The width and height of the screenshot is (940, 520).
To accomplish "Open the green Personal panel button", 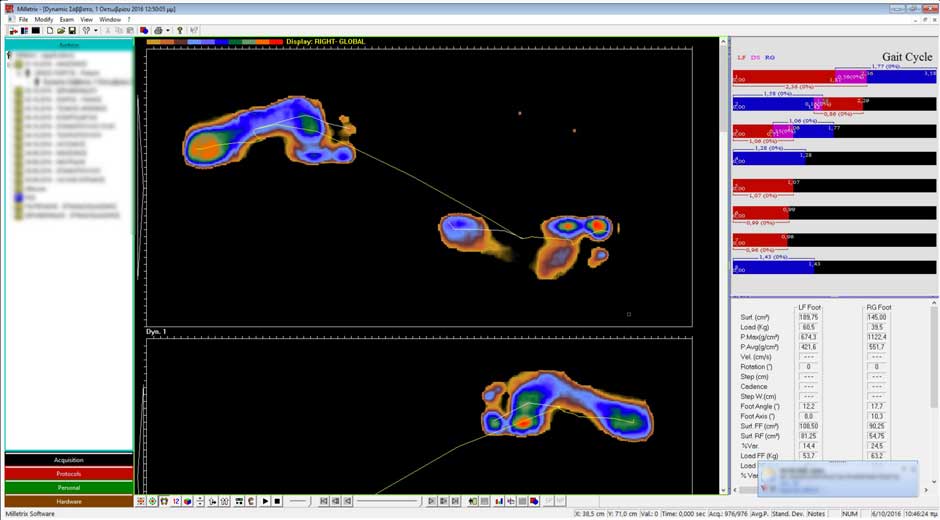I will click(x=68, y=487).
